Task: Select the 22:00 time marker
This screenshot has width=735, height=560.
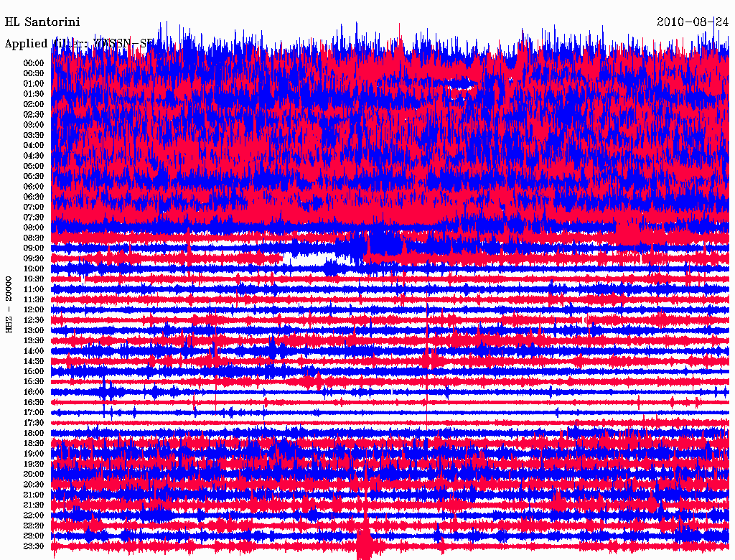Action: click(34, 515)
